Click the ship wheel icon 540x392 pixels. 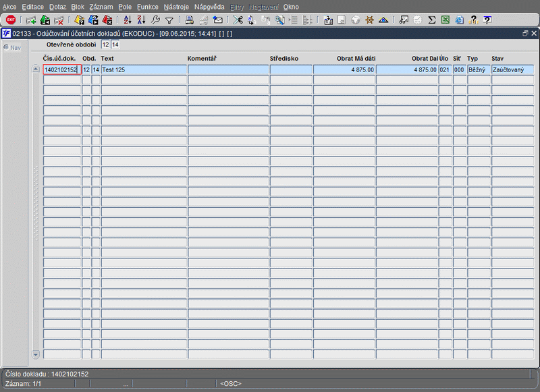[369, 20]
